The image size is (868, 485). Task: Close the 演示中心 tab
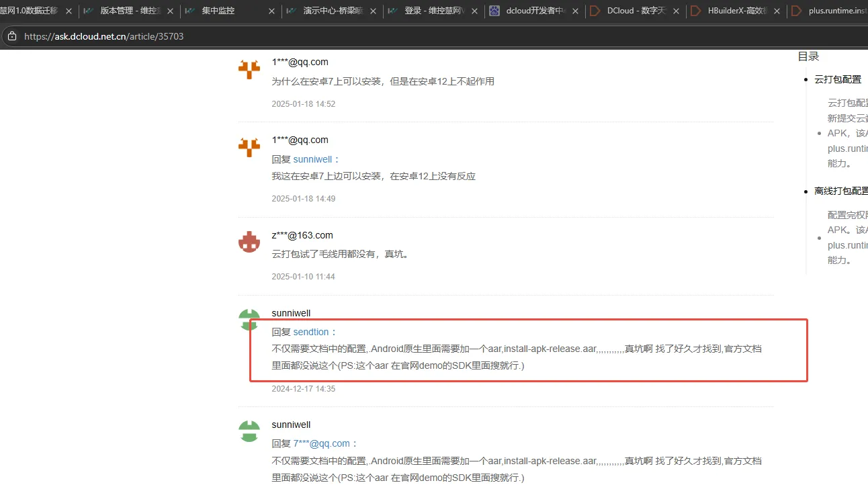[x=372, y=11]
